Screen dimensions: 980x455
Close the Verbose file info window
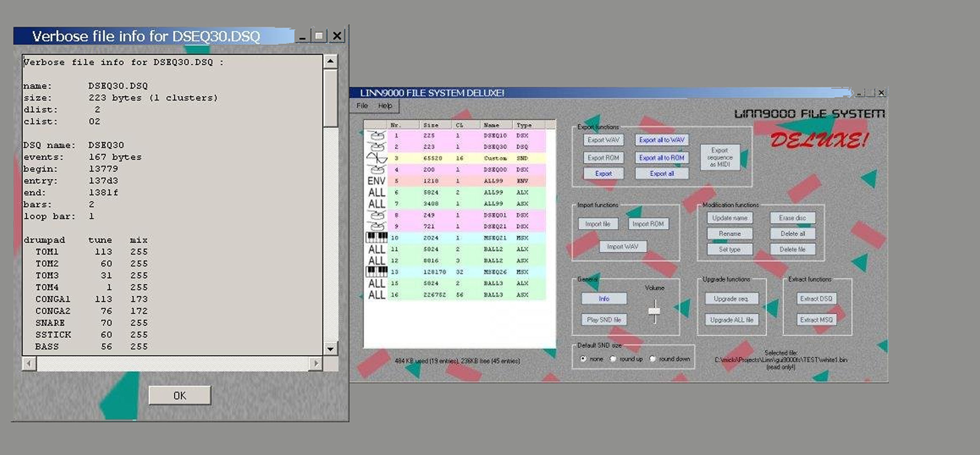[337, 36]
